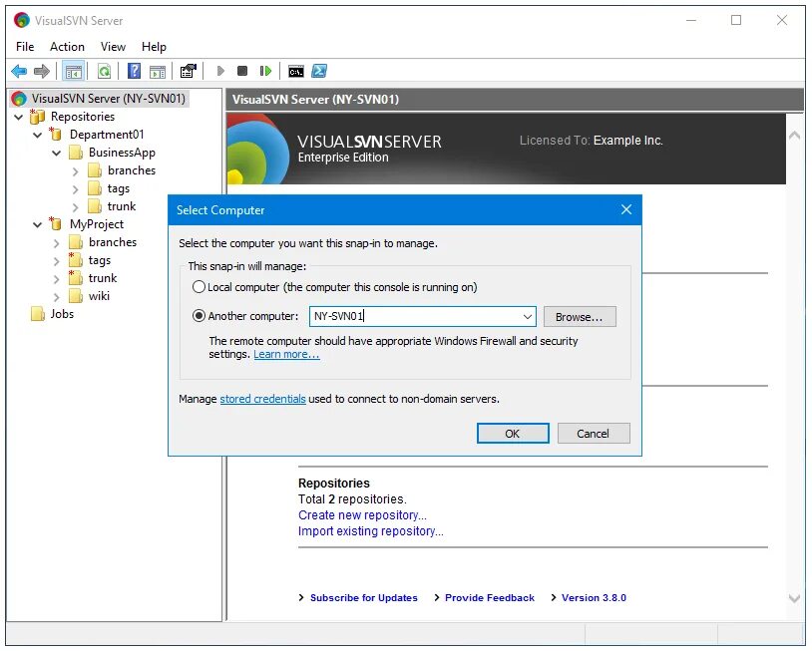
Task: Click the Stop service icon
Action: (242, 71)
